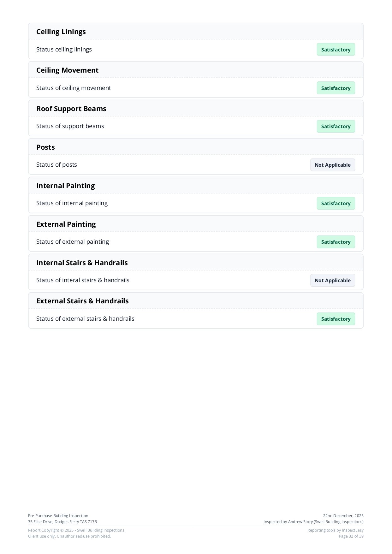Select Internal Stairs & Handrails heading

82,263
